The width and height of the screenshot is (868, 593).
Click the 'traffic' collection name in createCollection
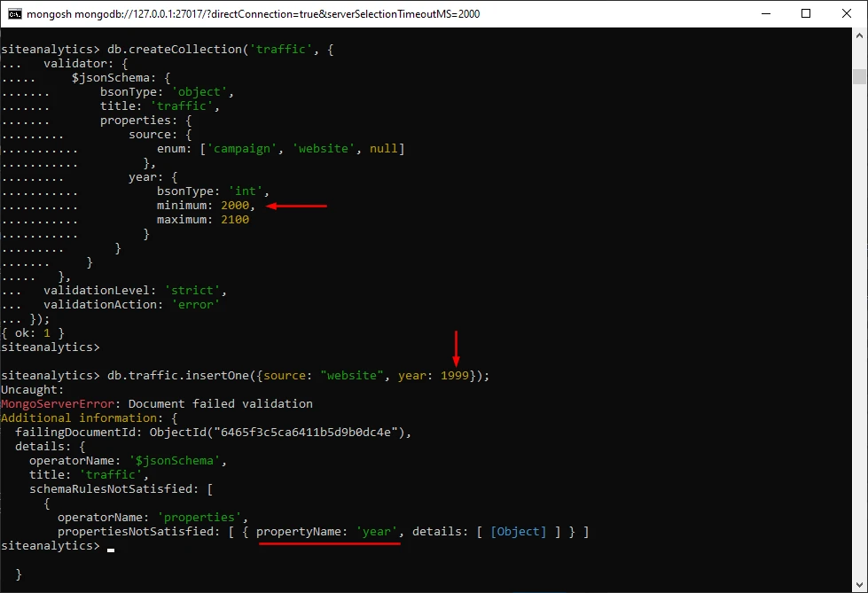point(281,50)
